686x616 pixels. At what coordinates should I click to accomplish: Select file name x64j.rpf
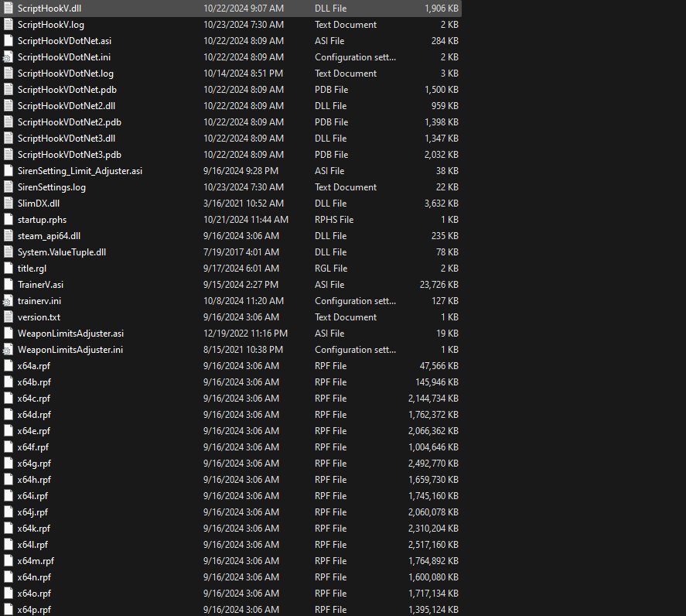pyautogui.click(x=32, y=512)
